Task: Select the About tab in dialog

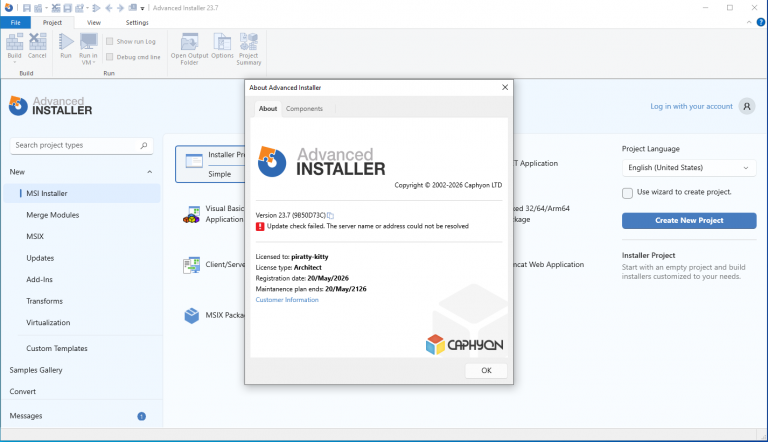Action: pyautogui.click(x=268, y=109)
